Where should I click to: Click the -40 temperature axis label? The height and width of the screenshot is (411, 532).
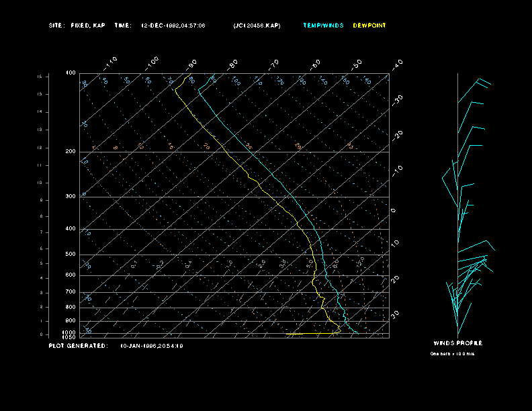(397, 64)
